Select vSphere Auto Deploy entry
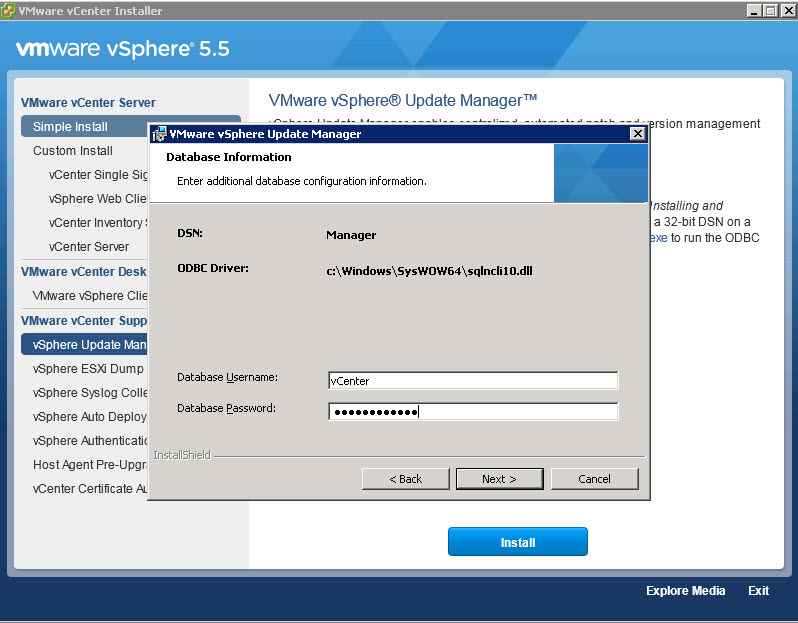This screenshot has width=798, height=623. pyautogui.click(x=90, y=416)
